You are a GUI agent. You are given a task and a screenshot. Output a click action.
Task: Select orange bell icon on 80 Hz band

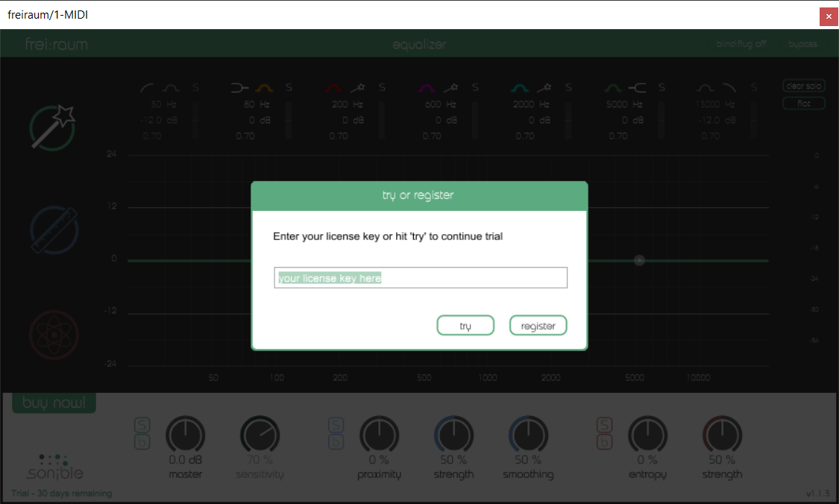tap(264, 88)
